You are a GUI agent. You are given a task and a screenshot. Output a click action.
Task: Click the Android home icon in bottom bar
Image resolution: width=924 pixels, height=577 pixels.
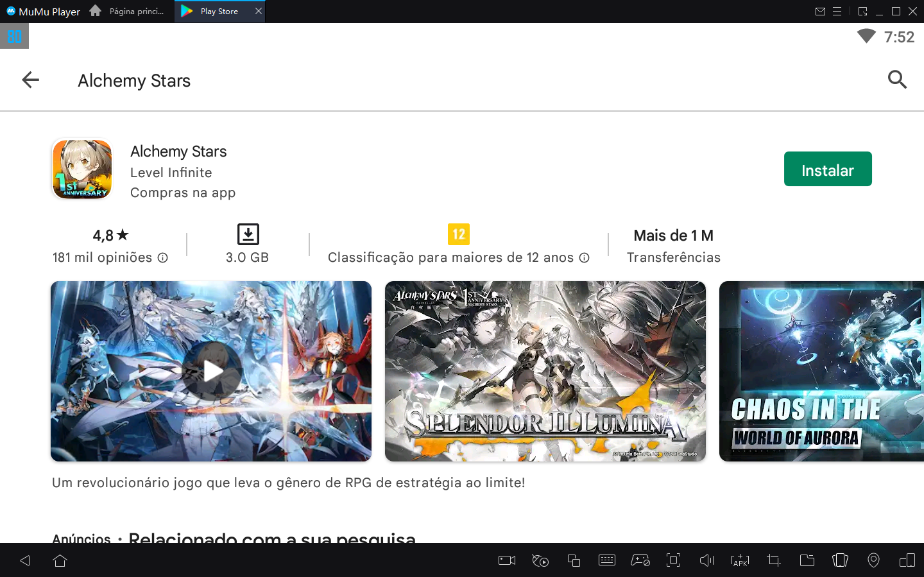tap(60, 560)
